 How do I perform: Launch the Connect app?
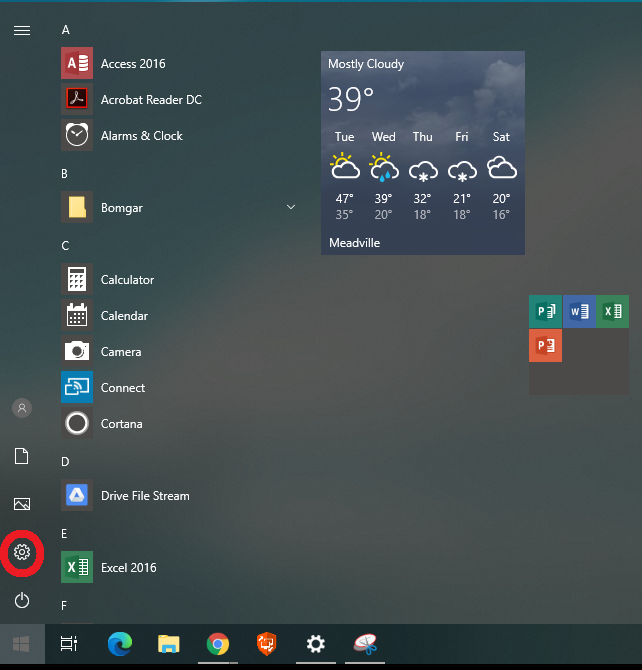(x=180, y=387)
